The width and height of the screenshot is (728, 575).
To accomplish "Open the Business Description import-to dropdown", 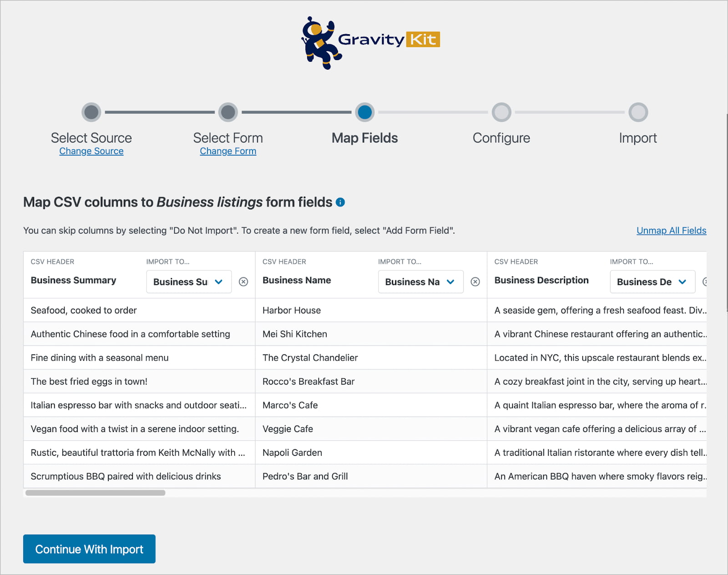I will coord(652,282).
